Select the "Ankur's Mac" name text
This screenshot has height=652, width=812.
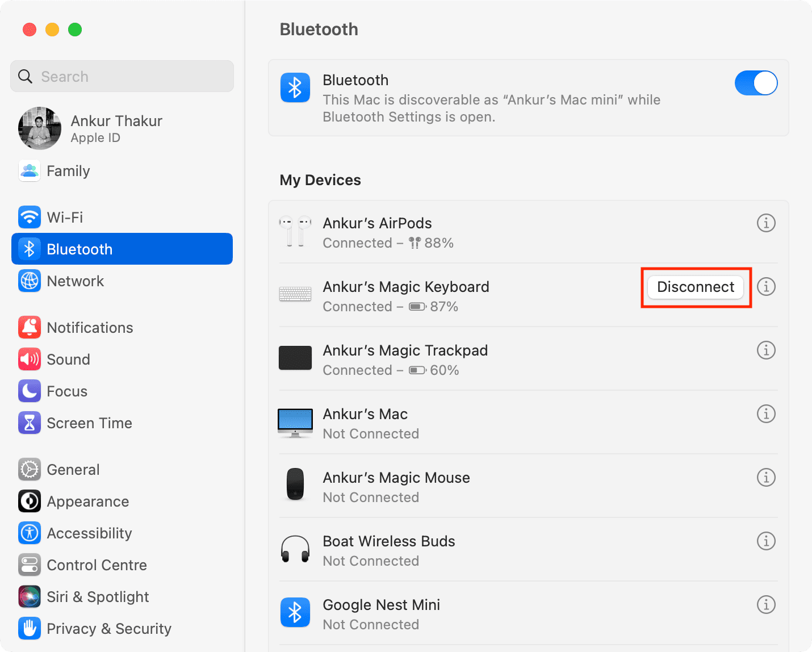point(365,414)
